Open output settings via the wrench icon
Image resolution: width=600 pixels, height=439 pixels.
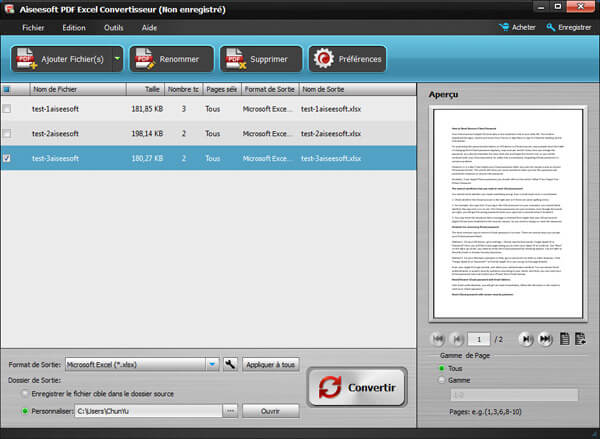point(230,364)
